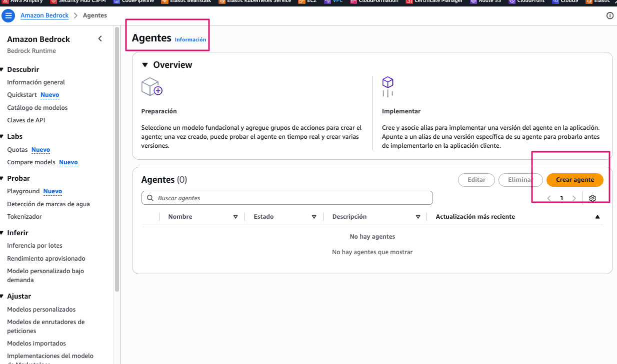Click the Implementar heading
This screenshot has width=617, height=364.
tap(401, 111)
